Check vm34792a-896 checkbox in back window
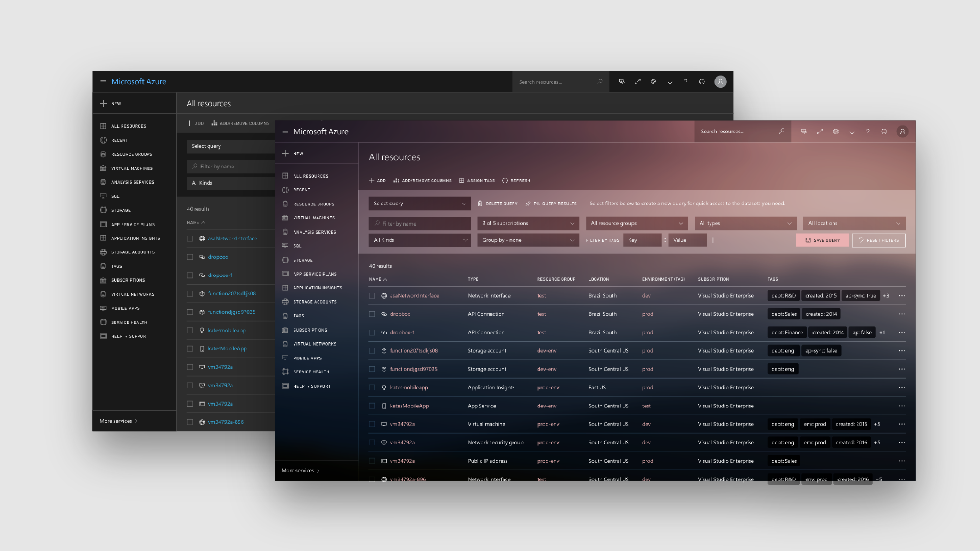The image size is (980, 551). [190, 422]
